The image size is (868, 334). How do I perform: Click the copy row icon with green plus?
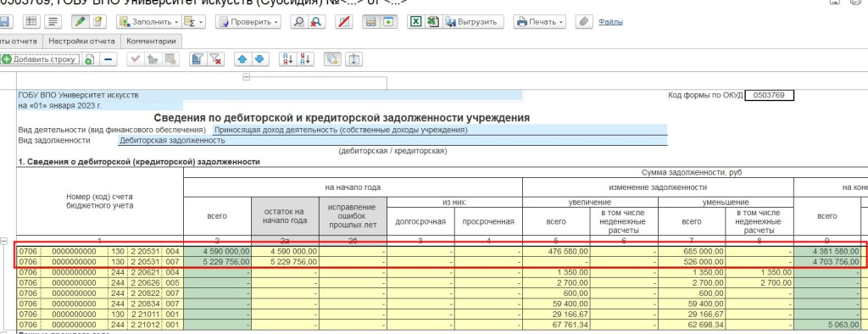[89, 59]
